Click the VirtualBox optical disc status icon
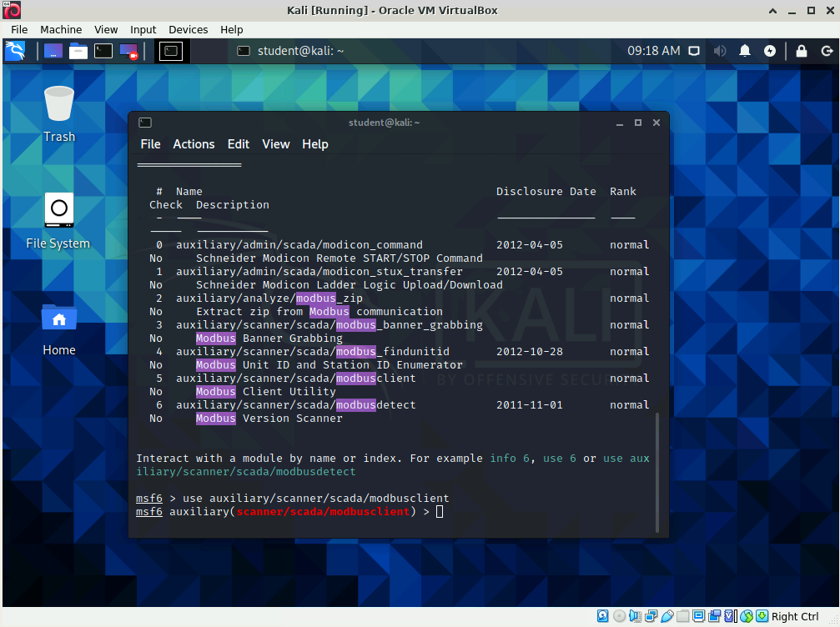Screen dimensions: 840x627 click(619, 616)
